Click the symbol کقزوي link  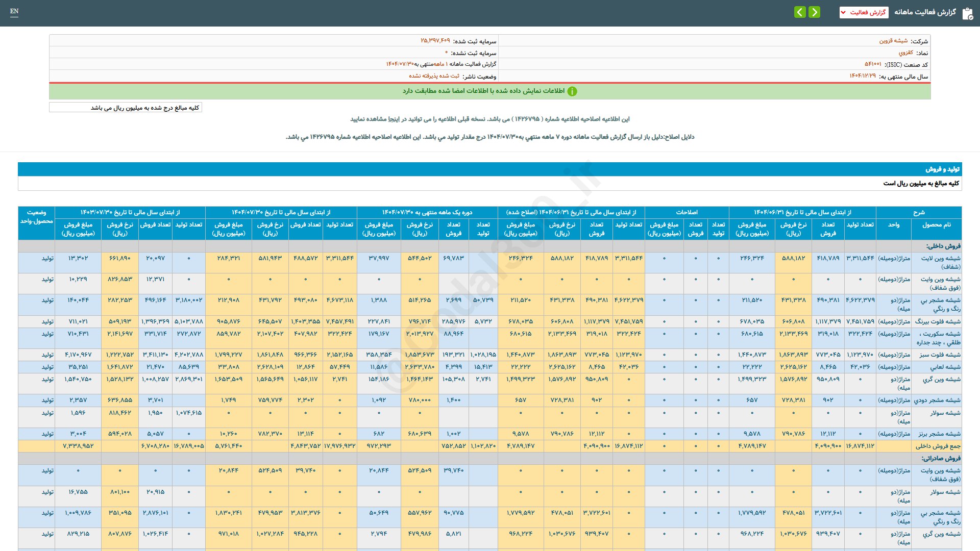pyautogui.click(x=905, y=53)
